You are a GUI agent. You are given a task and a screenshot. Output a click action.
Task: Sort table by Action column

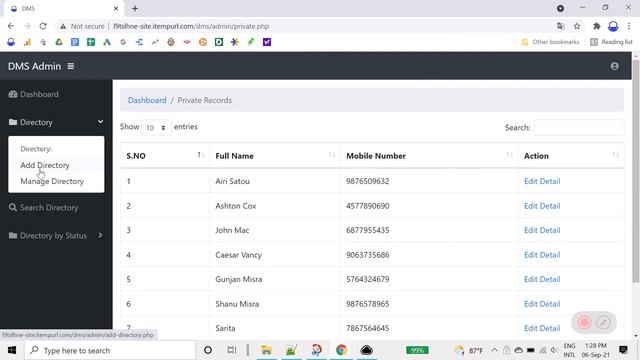pyautogui.click(x=571, y=156)
